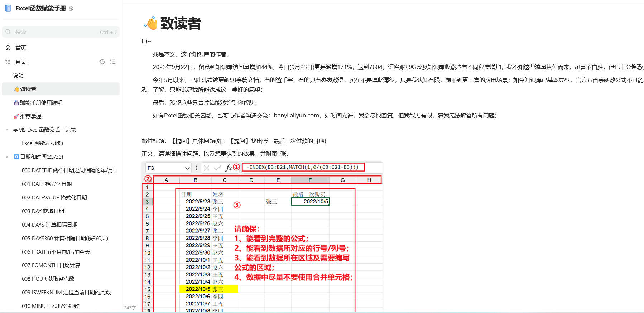Click the rocket icon beside 推荐掌握
This screenshot has width=644, height=313.
16,116
